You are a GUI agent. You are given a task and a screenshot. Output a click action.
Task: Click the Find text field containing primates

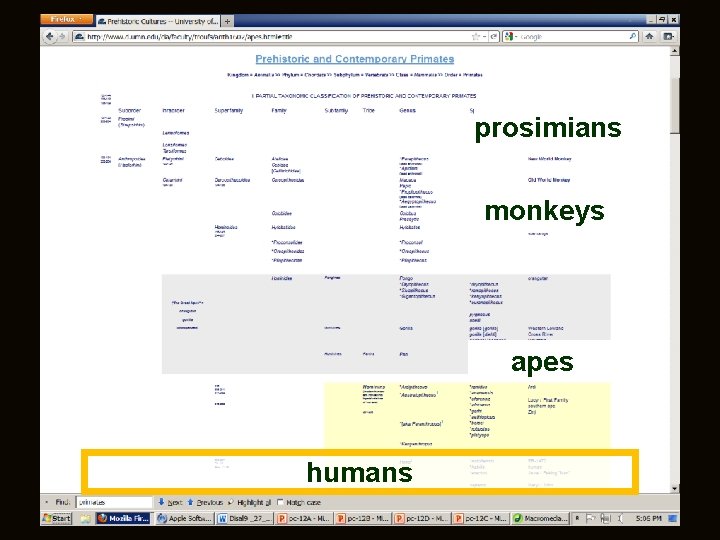[114, 502]
